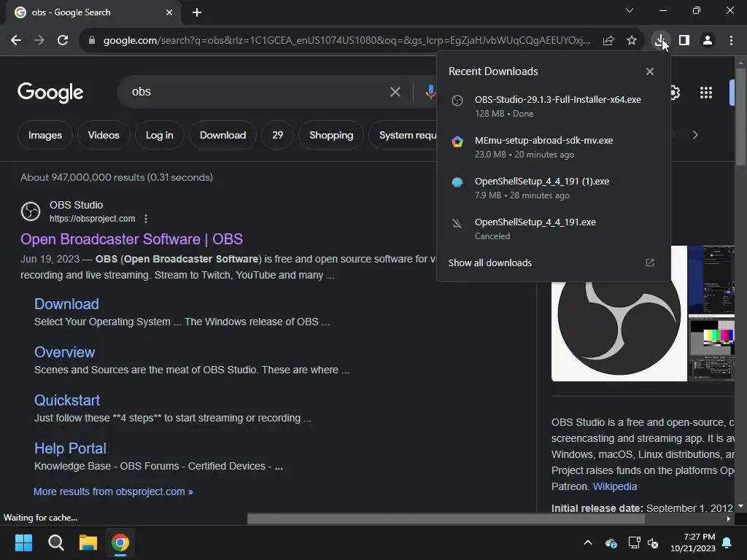The image size is (747, 560).
Task: Toggle the downloads toolbar icon
Action: coord(660,41)
